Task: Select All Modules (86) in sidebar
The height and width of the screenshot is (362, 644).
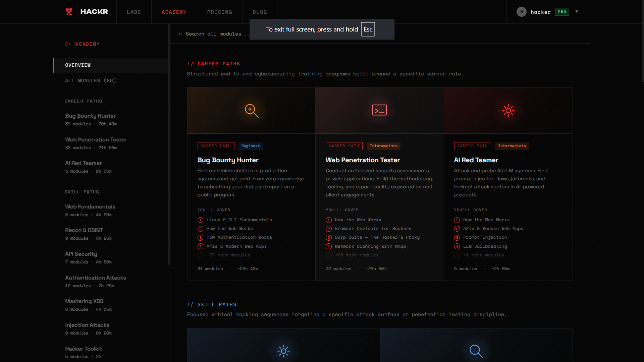Action: 90,80
